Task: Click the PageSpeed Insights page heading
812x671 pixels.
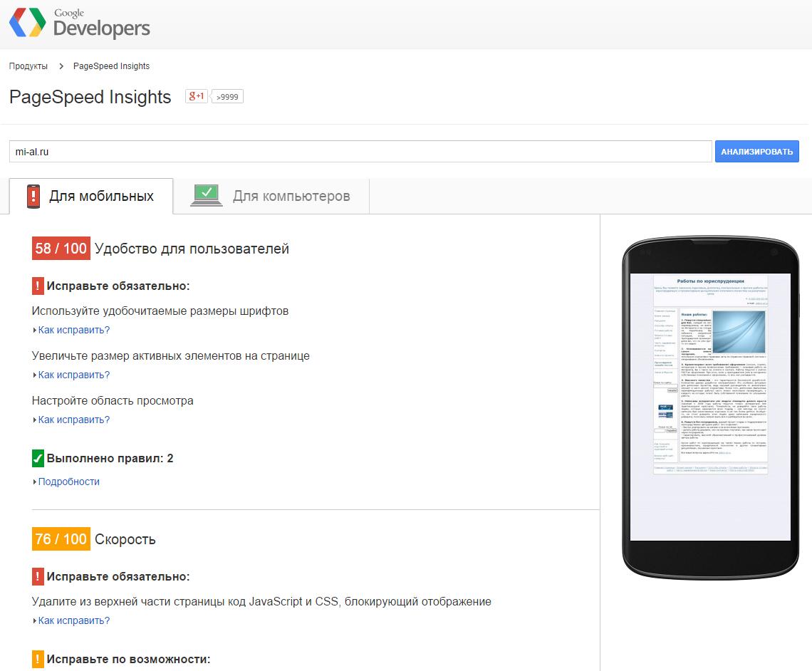Action: 90,98
